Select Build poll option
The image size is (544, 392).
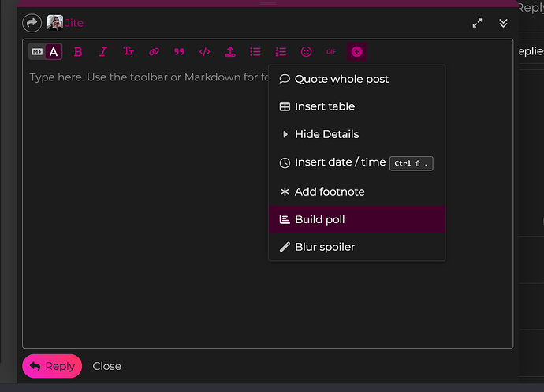[x=356, y=219]
